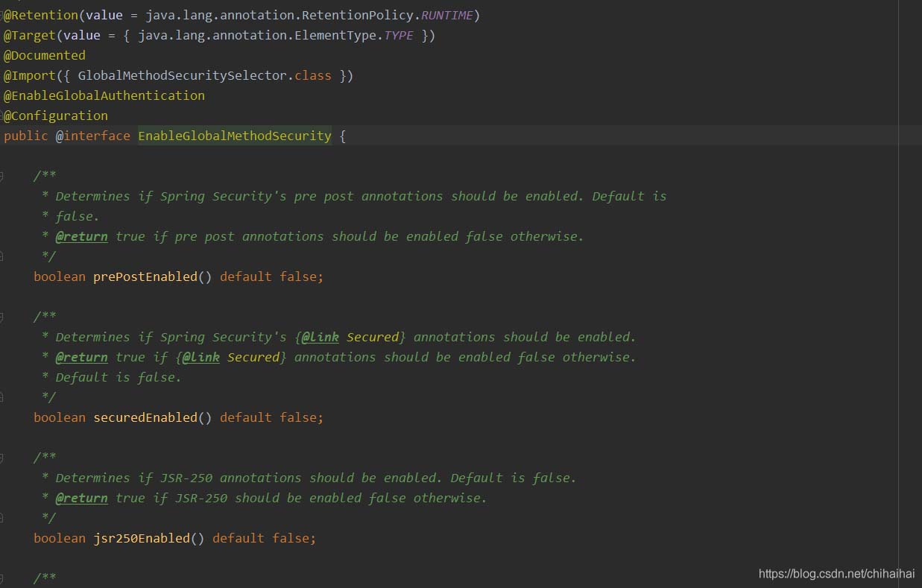Click the @Configuration annotation
Image resolution: width=922 pixels, height=588 pixels.
tap(56, 116)
